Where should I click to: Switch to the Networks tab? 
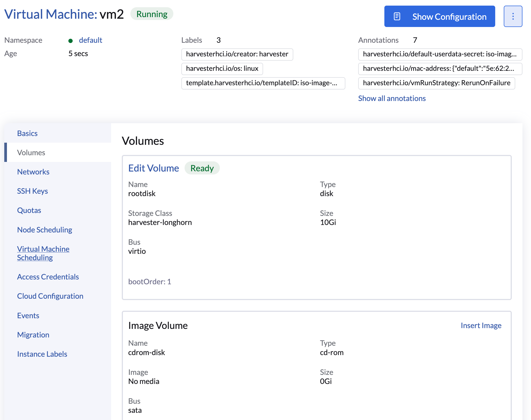33,172
